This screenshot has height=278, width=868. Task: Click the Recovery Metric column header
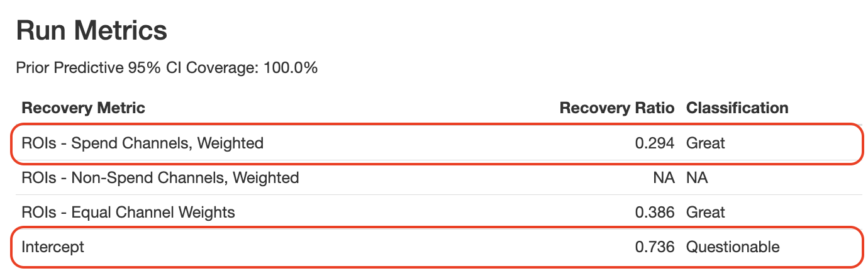pyautogui.click(x=83, y=108)
